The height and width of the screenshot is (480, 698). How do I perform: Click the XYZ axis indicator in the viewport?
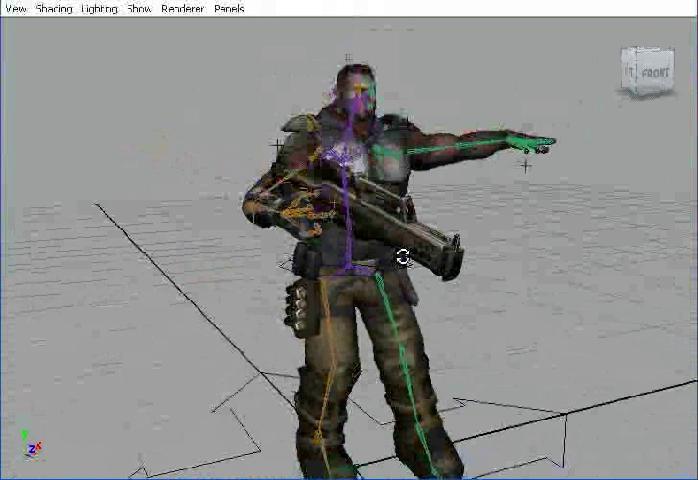click(x=31, y=444)
